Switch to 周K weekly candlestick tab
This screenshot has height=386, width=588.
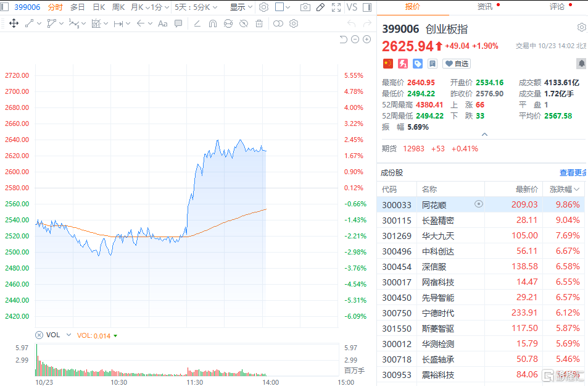118,7
